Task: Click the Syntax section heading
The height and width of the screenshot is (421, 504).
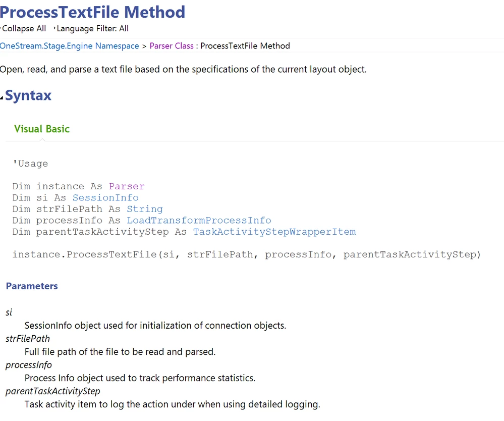Action: 28,95
